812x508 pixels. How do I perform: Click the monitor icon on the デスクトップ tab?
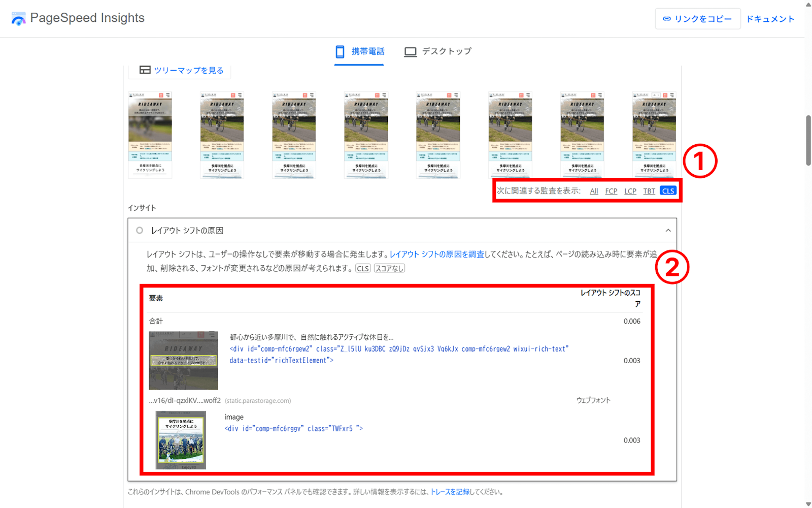[410, 51]
